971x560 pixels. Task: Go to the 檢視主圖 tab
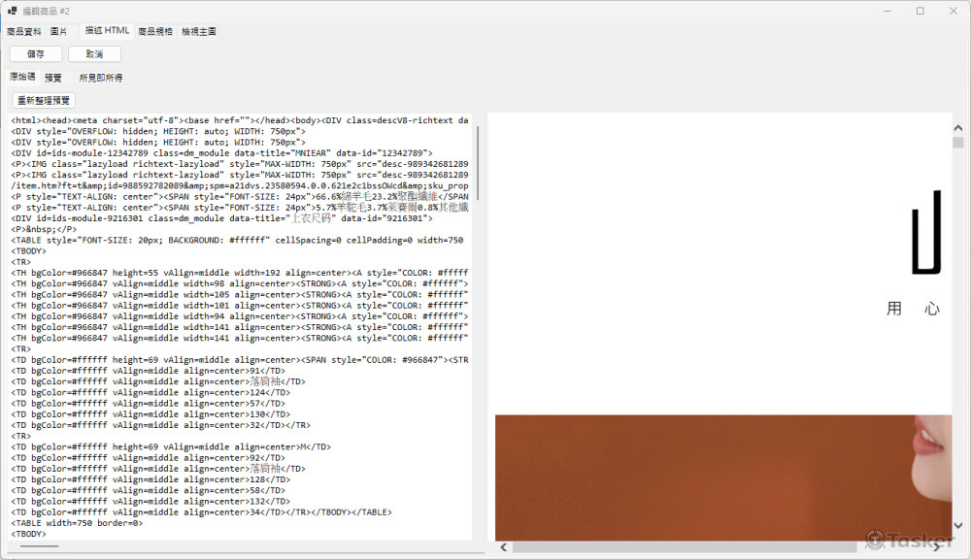click(199, 32)
